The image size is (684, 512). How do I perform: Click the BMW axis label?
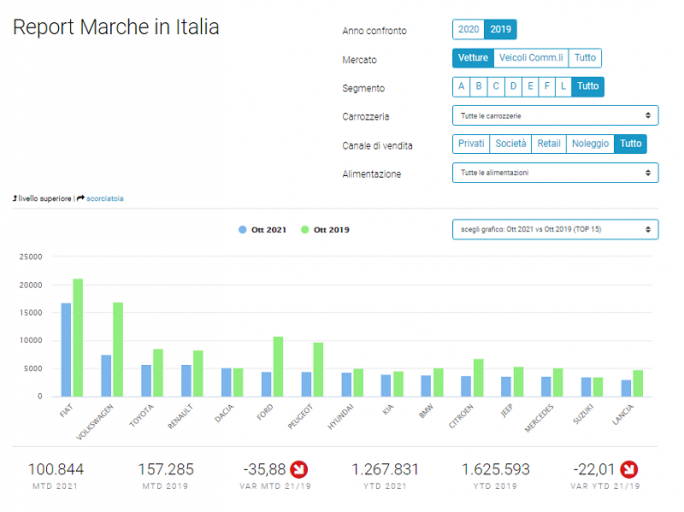[426, 411]
